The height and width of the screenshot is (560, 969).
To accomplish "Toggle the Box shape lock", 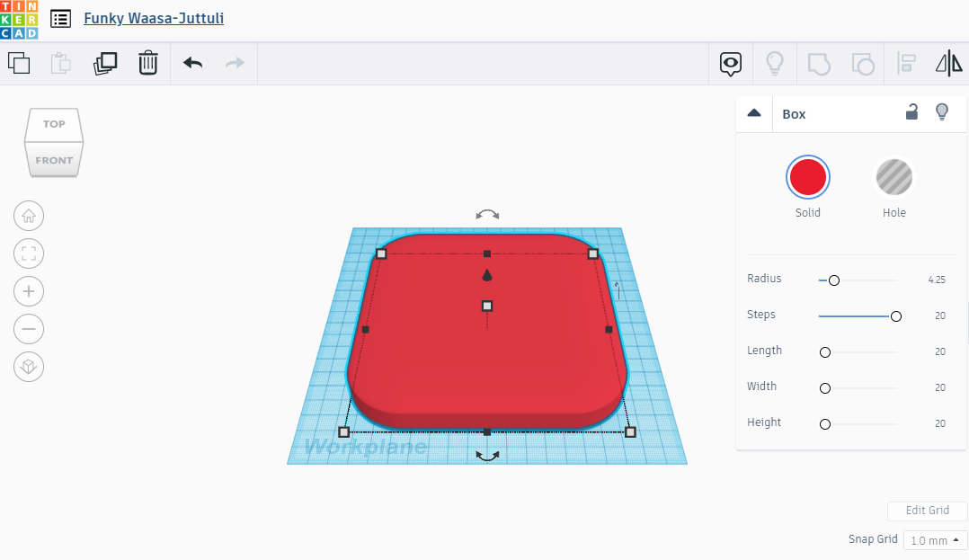I will tap(911, 111).
